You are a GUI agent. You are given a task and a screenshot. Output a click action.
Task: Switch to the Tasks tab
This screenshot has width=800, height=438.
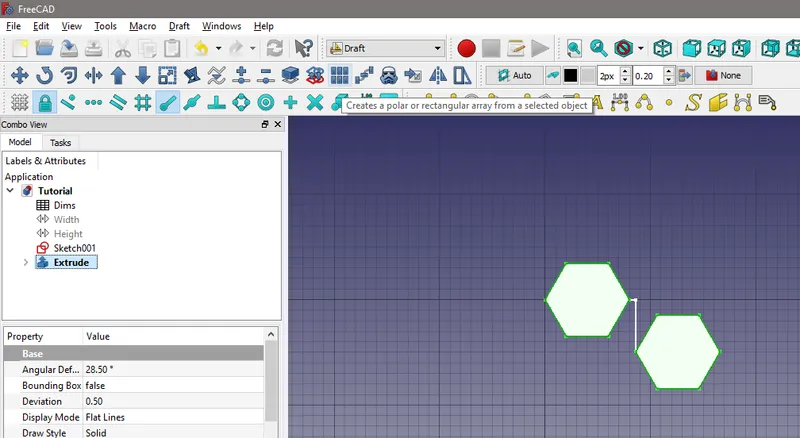(60, 142)
